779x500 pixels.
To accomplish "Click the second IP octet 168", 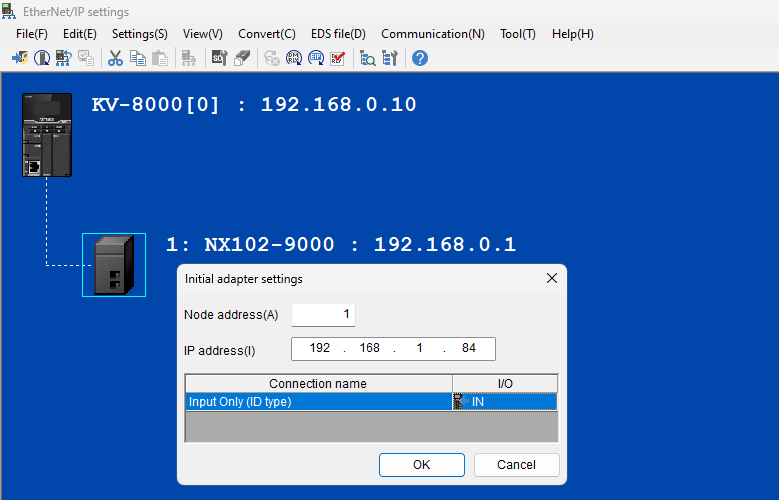I will coord(370,348).
